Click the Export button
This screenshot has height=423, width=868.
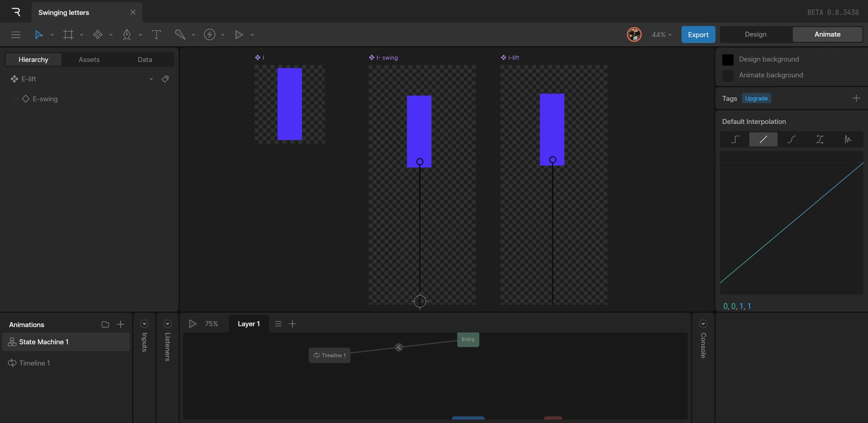pyautogui.click(x=698, y=34)
